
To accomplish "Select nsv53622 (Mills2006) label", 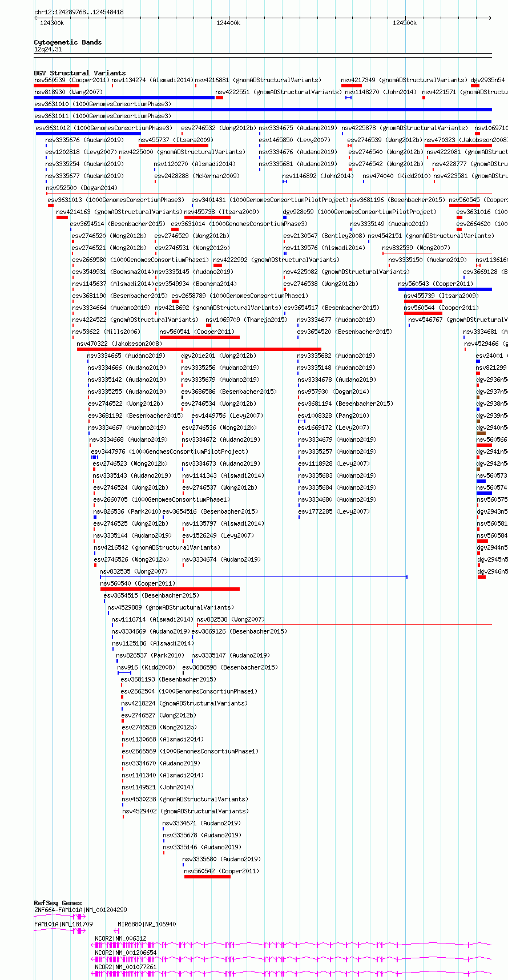I will point(106,332).
